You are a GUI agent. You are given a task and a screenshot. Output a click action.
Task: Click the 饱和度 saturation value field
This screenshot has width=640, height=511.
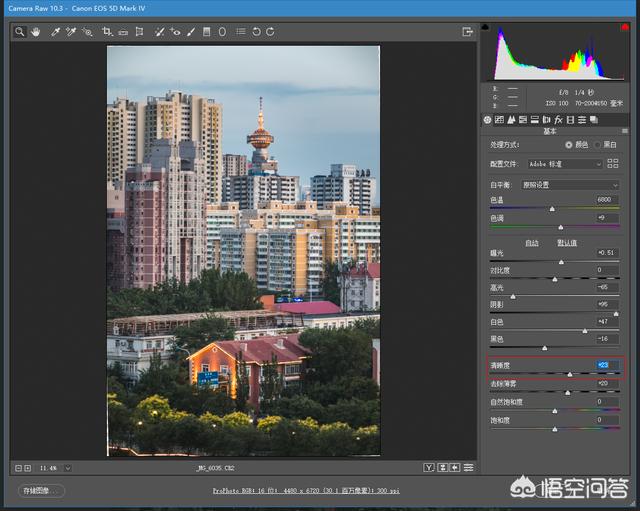point(607,420)
